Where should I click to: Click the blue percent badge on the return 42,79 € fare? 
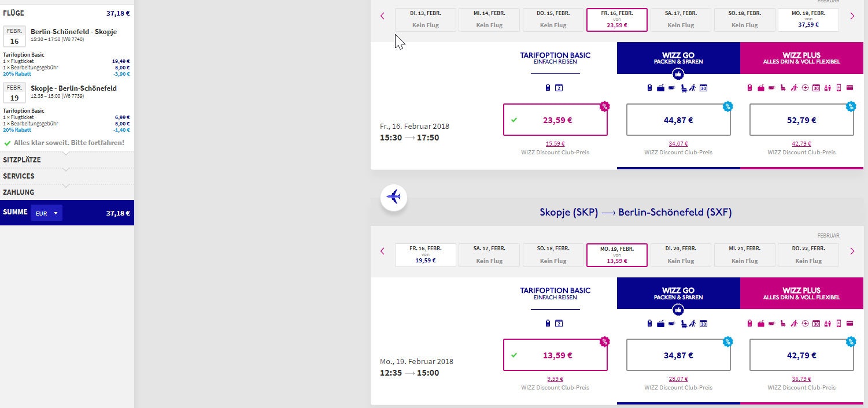click(x=851, y=342)
